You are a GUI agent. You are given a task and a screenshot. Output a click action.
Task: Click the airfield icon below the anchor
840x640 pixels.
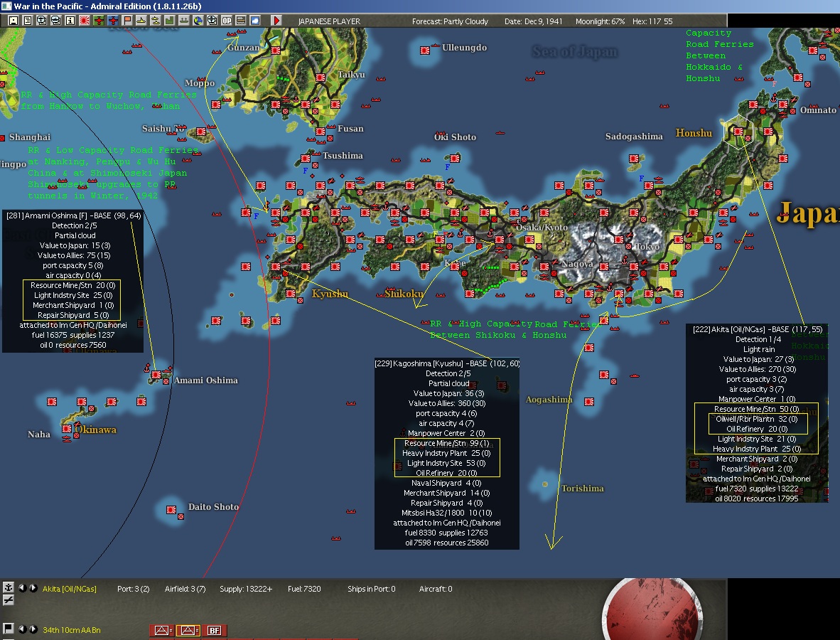tap(8, 600)
